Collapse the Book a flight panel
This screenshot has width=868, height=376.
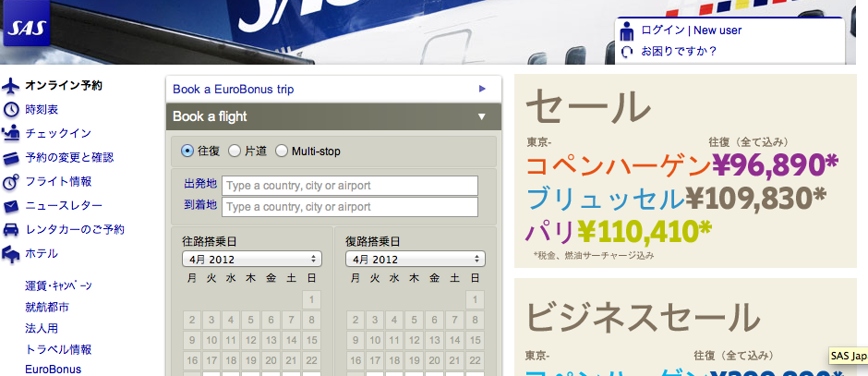coord(333,116)
